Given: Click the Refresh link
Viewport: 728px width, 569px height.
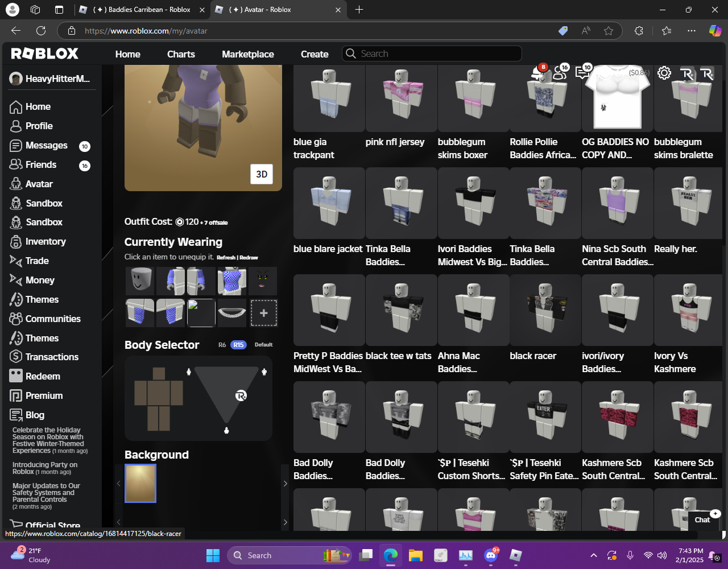Looking at the screenshot, I should 226,258.
